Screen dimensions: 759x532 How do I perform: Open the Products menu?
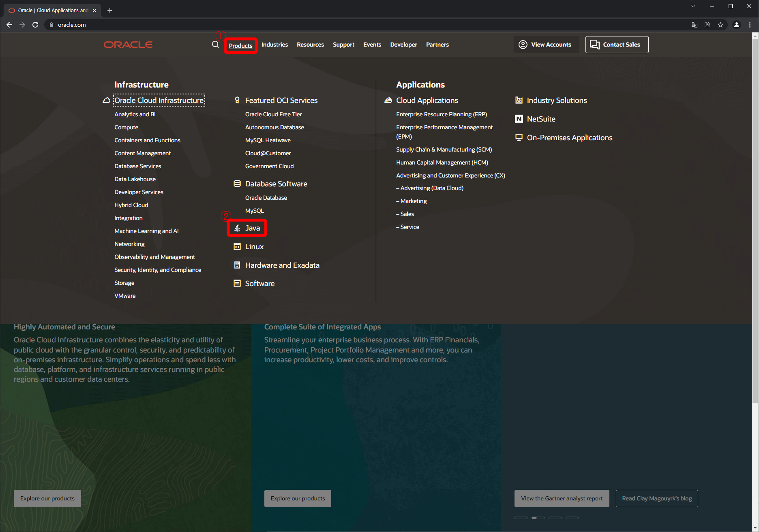(240, 45)
